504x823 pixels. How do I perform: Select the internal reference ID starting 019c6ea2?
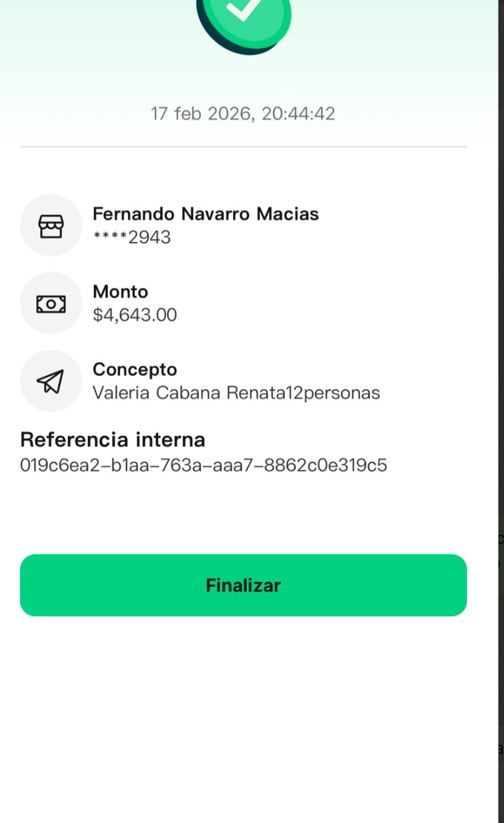(x=203, y=466)
